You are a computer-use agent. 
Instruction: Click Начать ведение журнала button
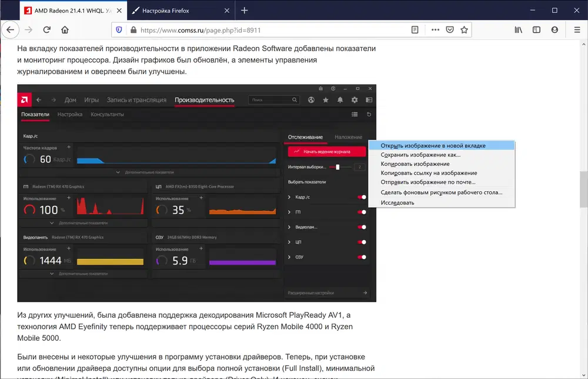point(326,152)
